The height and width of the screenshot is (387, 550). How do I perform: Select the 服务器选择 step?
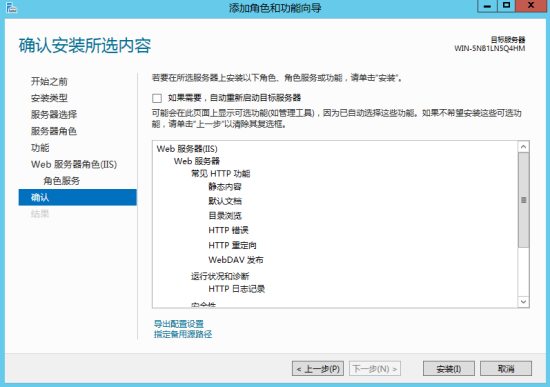tap(54, 115)
